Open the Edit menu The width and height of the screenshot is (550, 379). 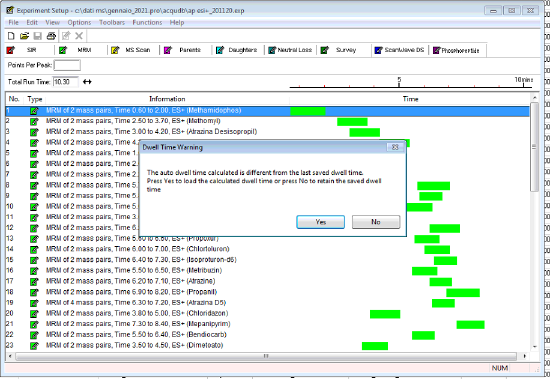[32, 22]
